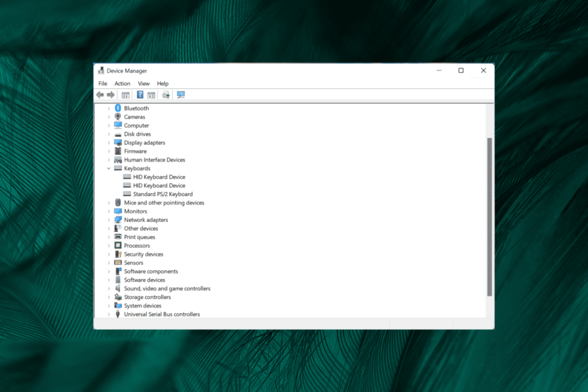The image size is (588, 392).
Task: Minimize the Device Manager window
Action: pyautogui.click(x=439, y=70)
